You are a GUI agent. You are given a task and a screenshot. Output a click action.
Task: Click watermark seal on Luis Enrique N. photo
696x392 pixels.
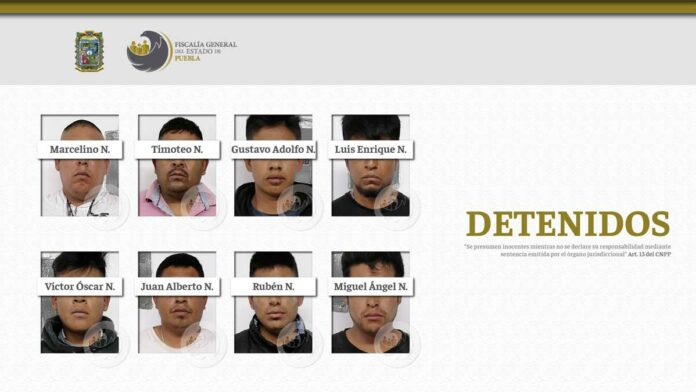pyautogui.click(x=396, y=205)
